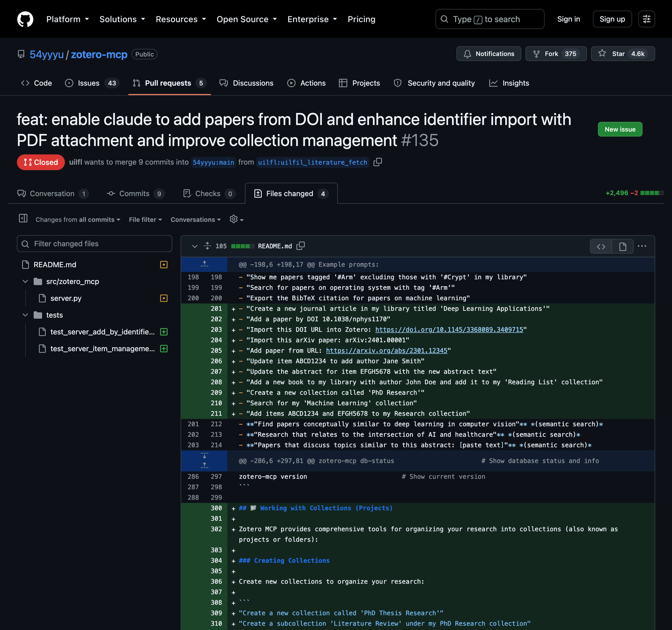672x630 pixels.
Task: Open the 54yyyu owner link
Action: pyautogui.click(x=47, y=55)
